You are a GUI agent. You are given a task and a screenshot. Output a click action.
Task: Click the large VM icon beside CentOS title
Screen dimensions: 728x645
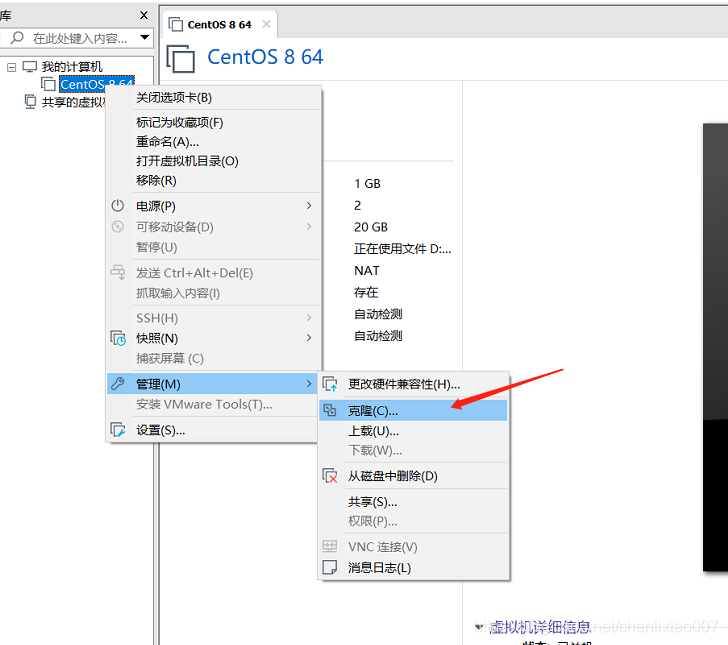181,59
